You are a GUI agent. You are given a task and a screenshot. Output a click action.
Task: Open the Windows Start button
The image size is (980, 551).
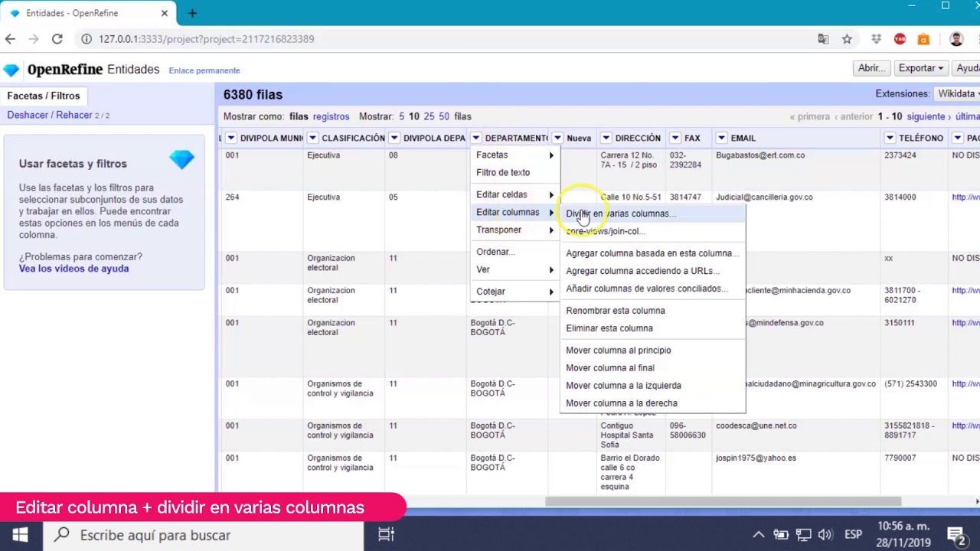20,535
